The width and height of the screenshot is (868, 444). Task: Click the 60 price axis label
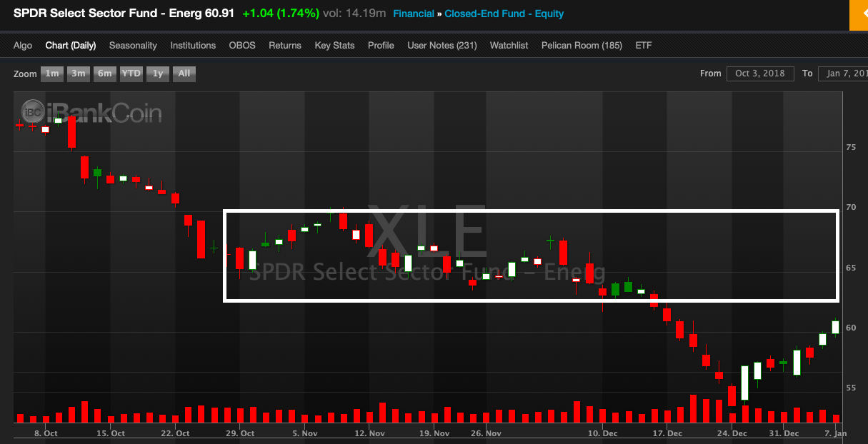(x=851, y=328)
